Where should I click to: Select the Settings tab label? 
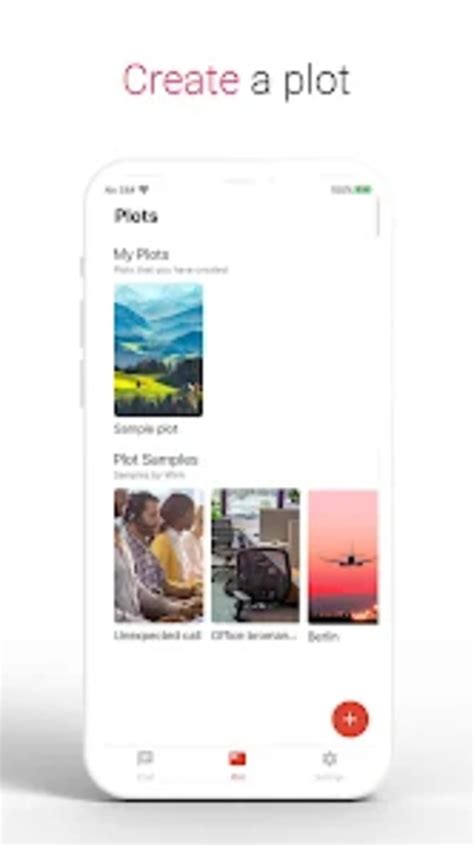[x=329, y=777]
